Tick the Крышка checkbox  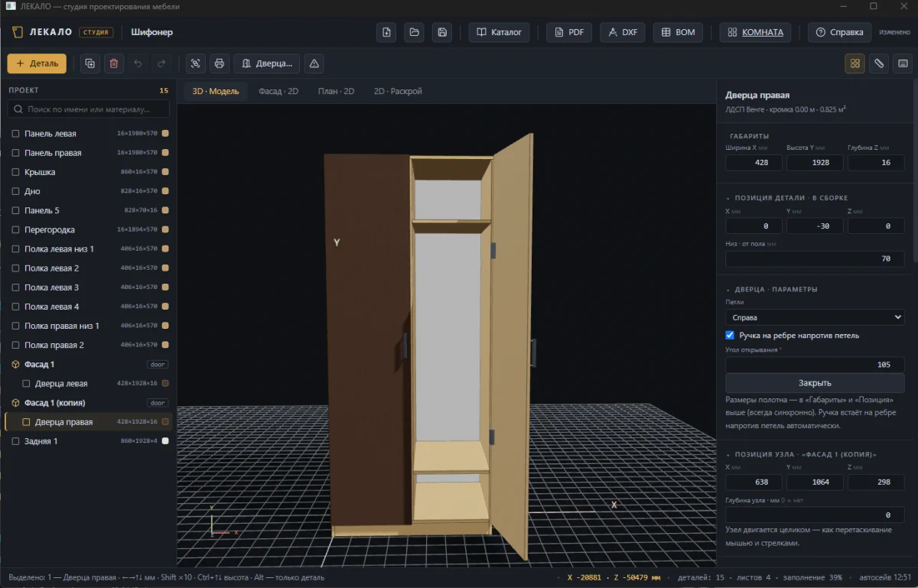[15, 172]
